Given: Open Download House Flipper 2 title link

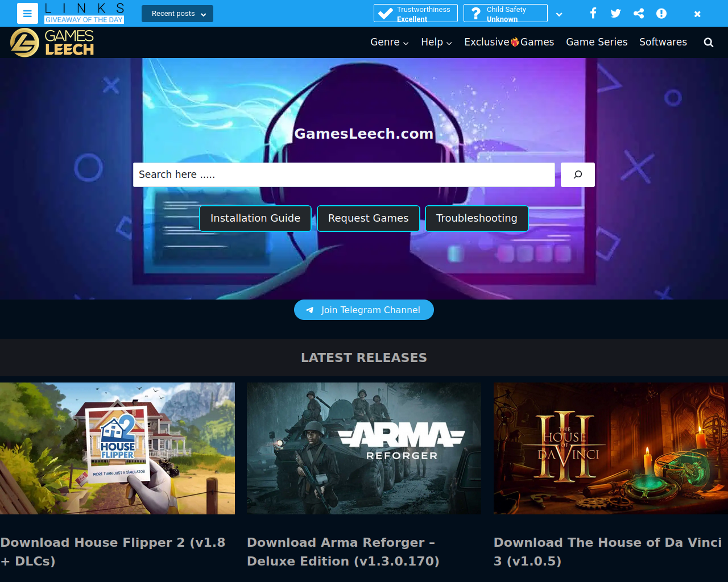Looking at the screenshot, I should (x=113, y=552).
